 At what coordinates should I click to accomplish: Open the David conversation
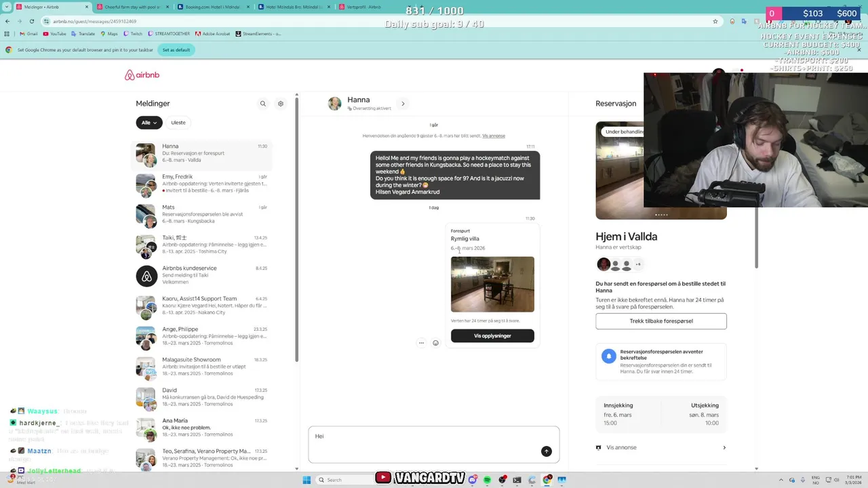201,398
